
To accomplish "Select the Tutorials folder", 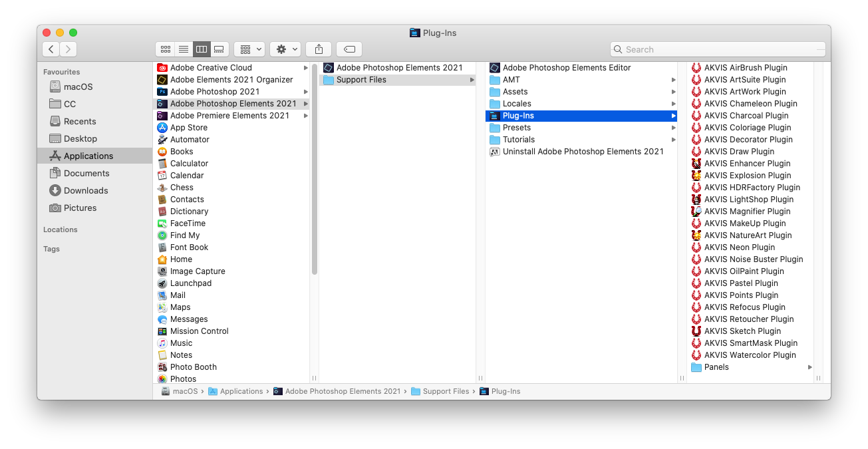I will coord(581,140).
